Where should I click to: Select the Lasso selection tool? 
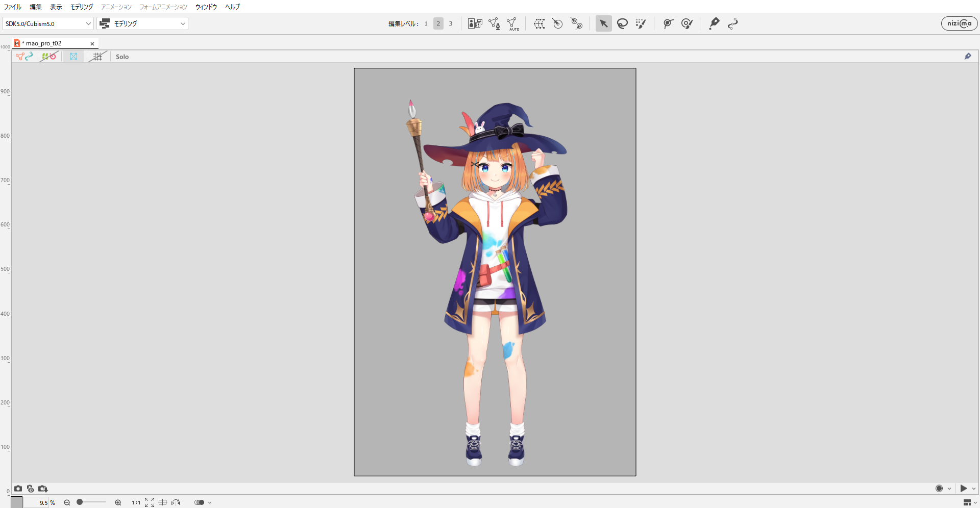point(622,23)
